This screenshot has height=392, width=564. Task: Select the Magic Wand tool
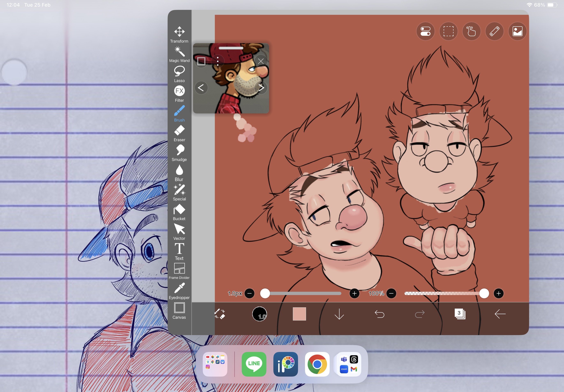click(179, 54)
